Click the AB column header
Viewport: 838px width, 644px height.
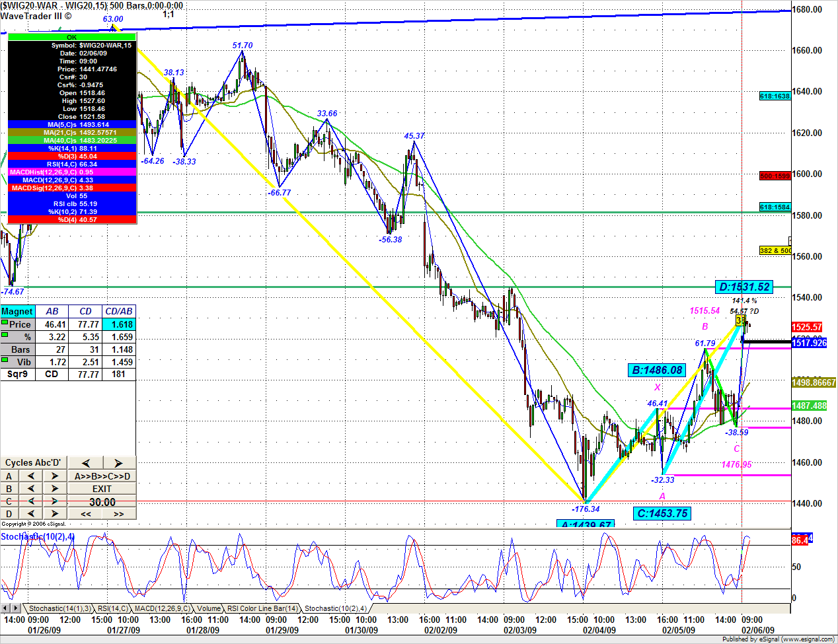tap(52, 311)
